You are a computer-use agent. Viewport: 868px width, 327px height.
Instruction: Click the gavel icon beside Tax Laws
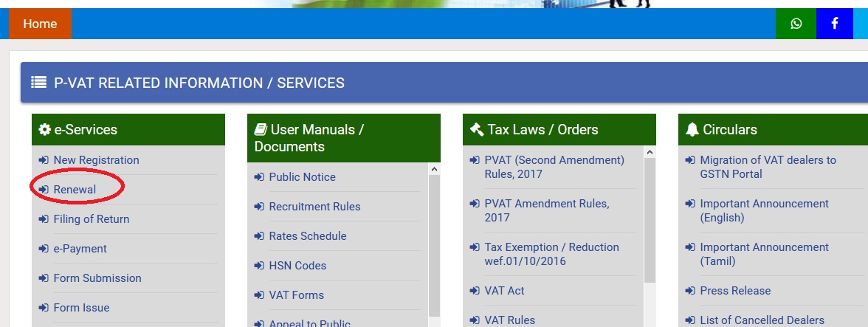click(476, 130)
